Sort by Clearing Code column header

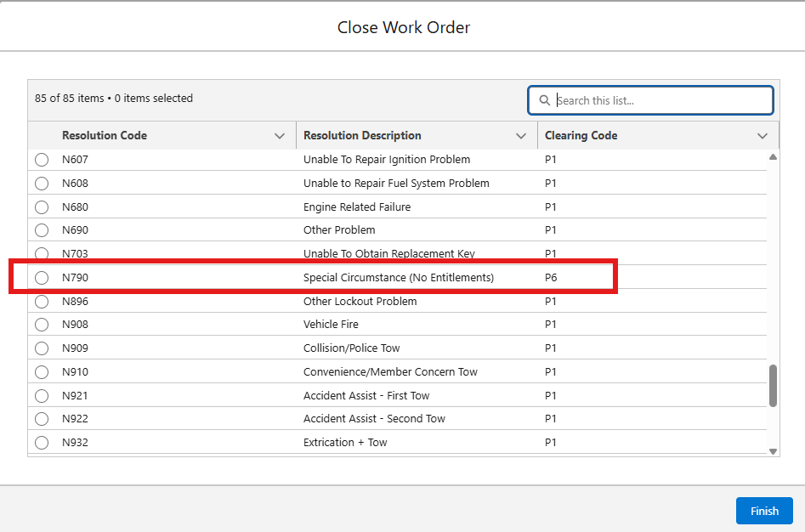click(581, 136)
